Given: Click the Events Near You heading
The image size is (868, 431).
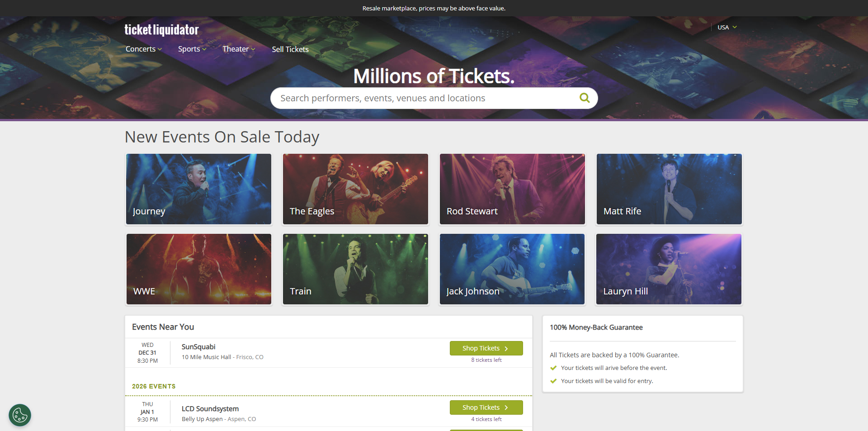Looking at the screenshot, I should [x=163, y=327].
